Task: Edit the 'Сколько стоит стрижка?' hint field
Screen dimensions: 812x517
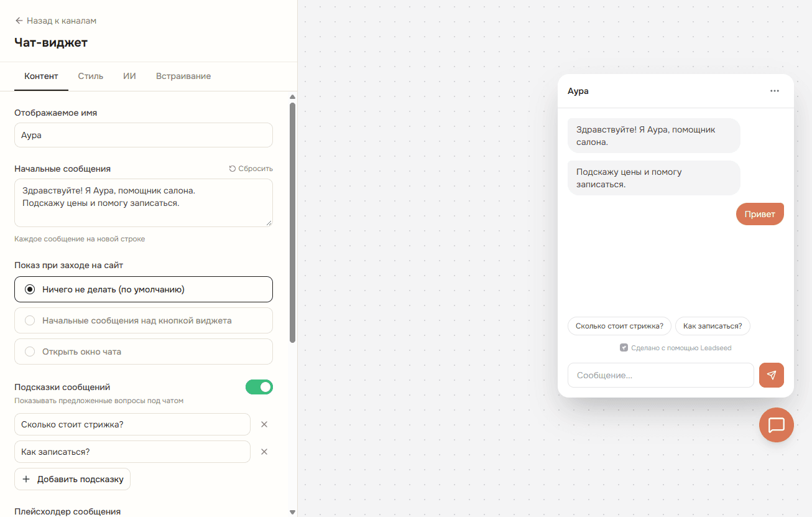Action: point(132,424)
